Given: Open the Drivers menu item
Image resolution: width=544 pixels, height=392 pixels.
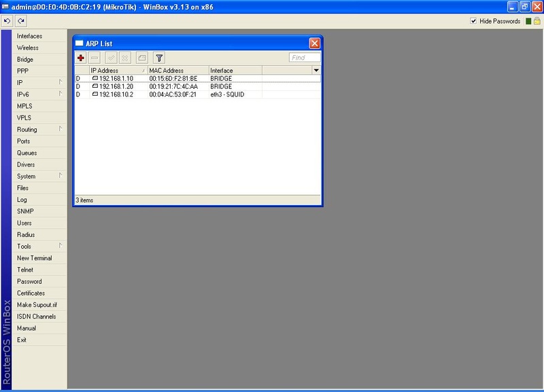Looking at the screenshot, I should click(x=39, y=164).
